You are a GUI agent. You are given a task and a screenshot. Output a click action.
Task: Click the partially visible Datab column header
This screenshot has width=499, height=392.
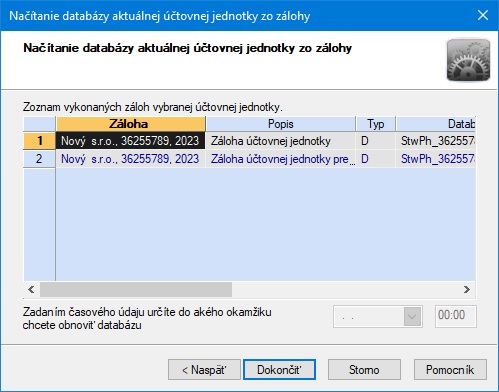(436, 124)
